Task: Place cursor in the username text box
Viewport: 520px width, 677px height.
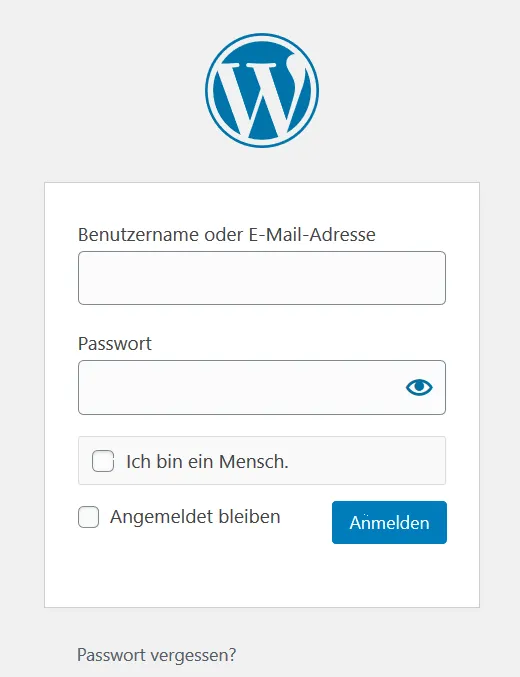Action: click(x=262, y=278)
